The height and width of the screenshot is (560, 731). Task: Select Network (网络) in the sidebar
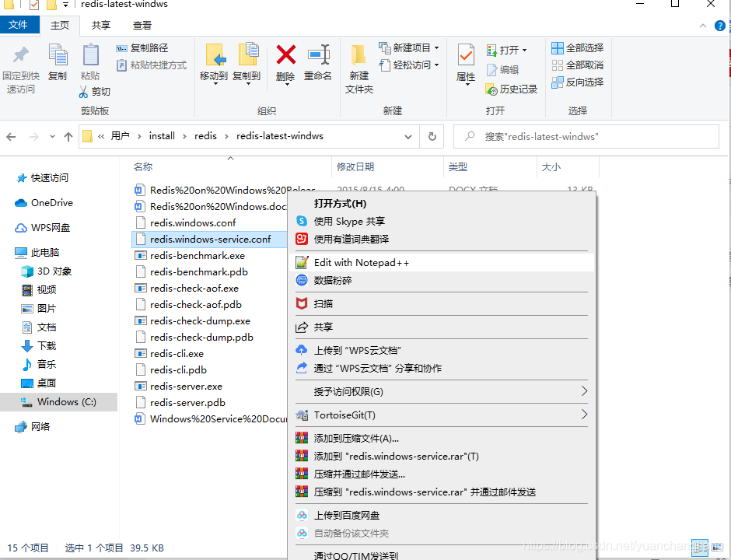pyautogui.click(x=33, y=427)
